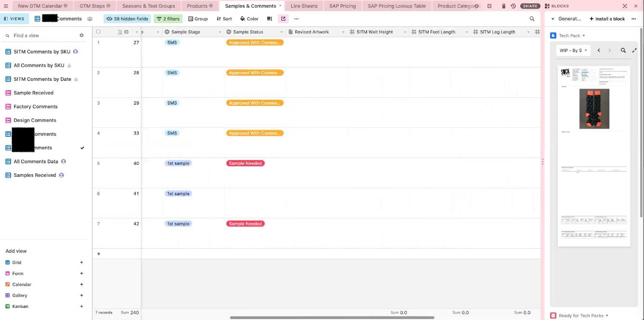Expand the Tech Pack block to fullscreen
The image size is (644, 320).
click(x=634, y=50)
